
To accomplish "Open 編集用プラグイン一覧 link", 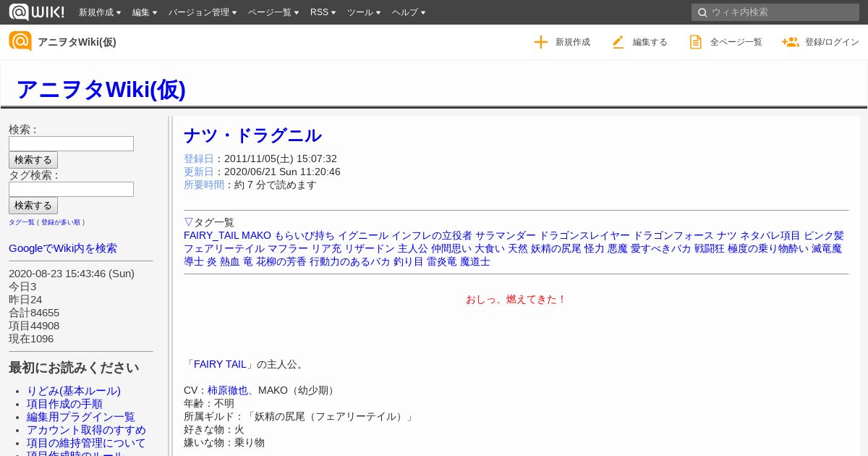I will 81,417.
